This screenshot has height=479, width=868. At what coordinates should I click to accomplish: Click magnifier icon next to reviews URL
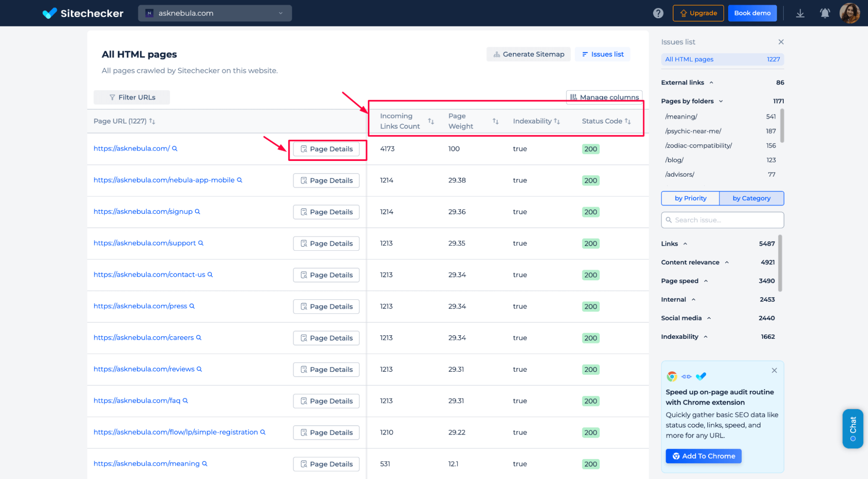(199, 369)
